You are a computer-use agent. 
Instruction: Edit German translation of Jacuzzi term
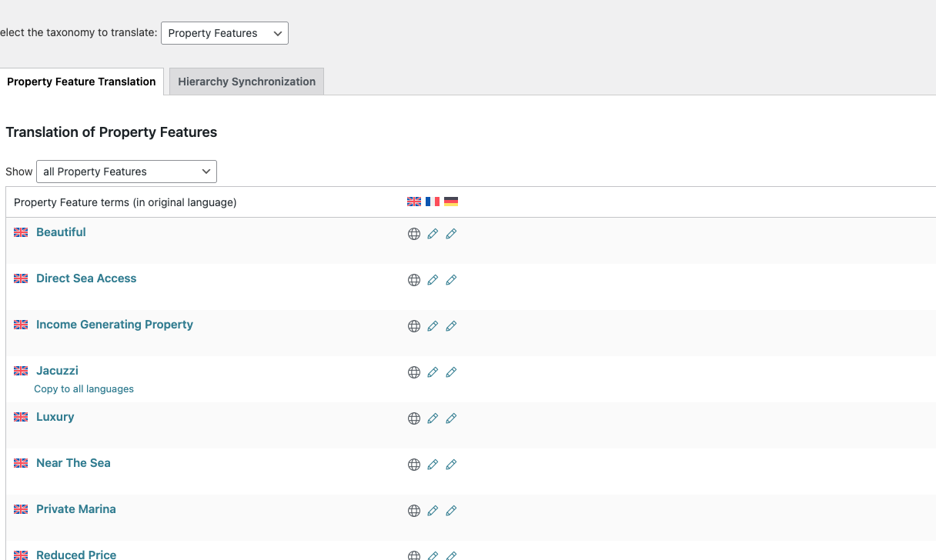point(451,372)
